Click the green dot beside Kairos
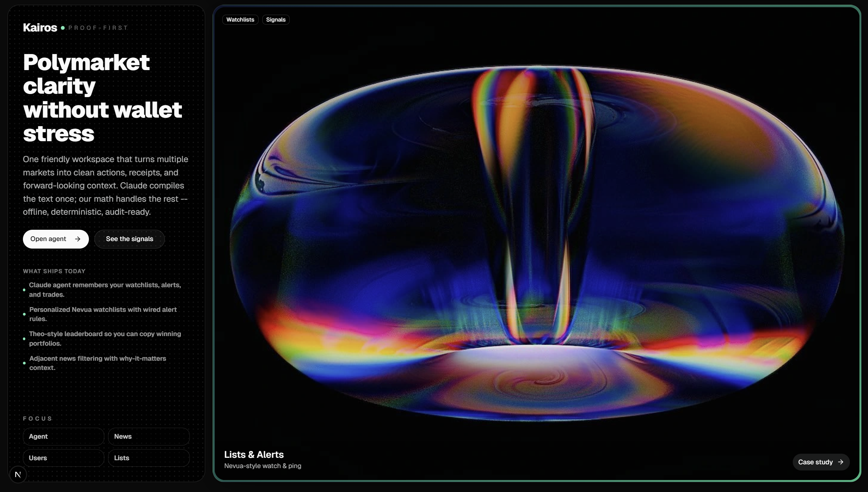 63,28
